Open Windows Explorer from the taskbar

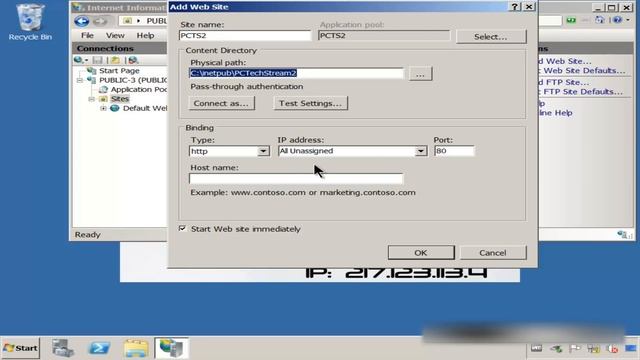(x=136, y=348)
